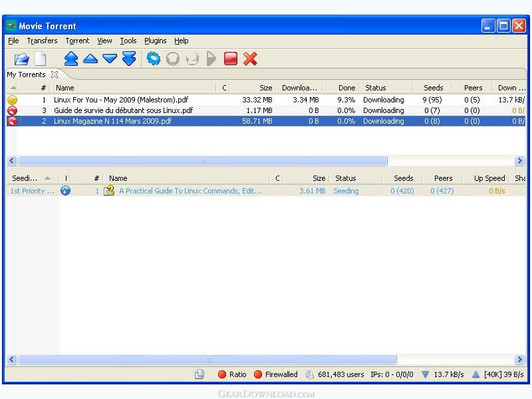This screenshot has width=532, height=399.
Task: Close the My Torrents tab
Action: click(55, 74)
